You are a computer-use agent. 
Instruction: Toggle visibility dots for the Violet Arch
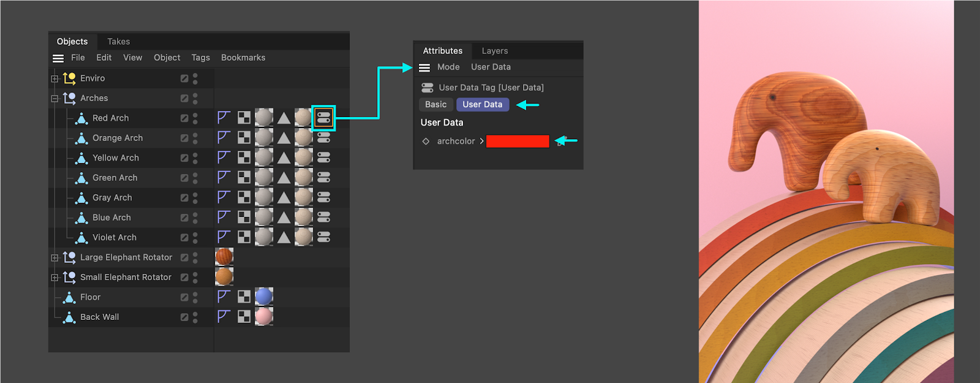[x=195, y=237]
